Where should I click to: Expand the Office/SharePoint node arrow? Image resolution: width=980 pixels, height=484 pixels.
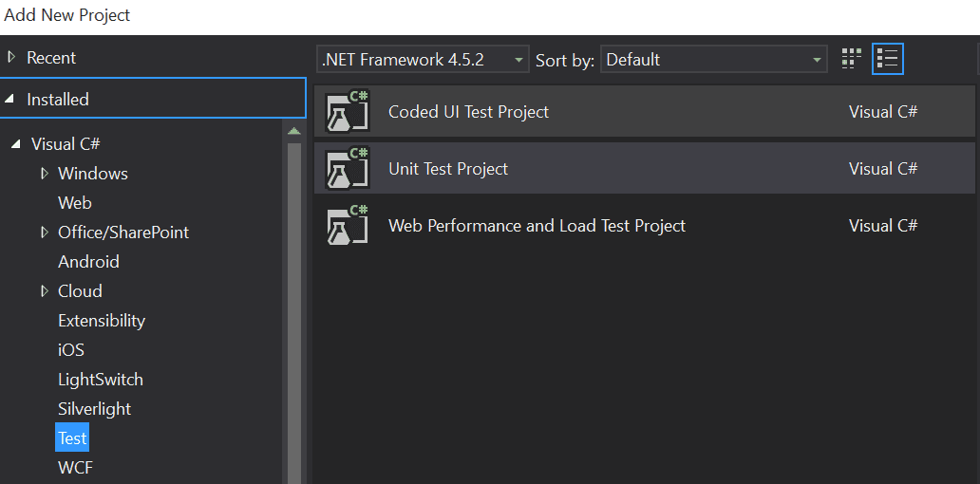point(45,233)
